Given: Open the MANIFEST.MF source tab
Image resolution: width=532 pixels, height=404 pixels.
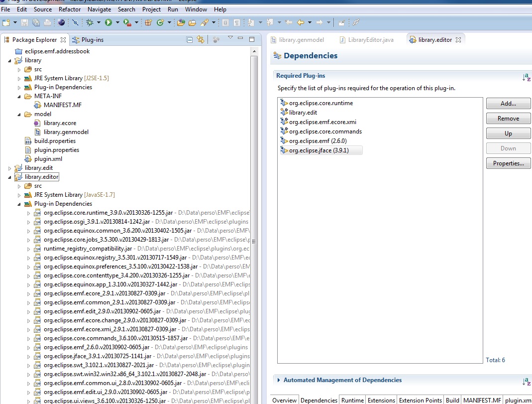Looking at the screenshot, I should (482, 401).
